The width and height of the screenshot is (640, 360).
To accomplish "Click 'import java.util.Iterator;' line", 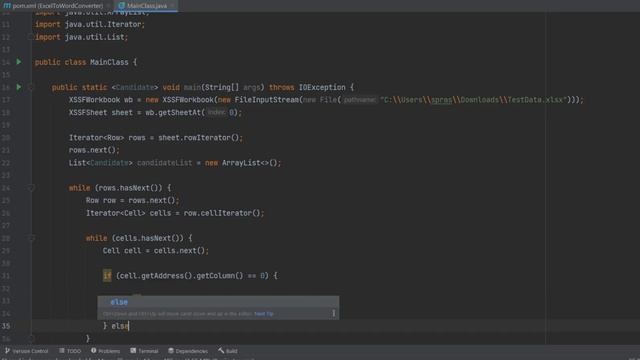I will 90,24.
